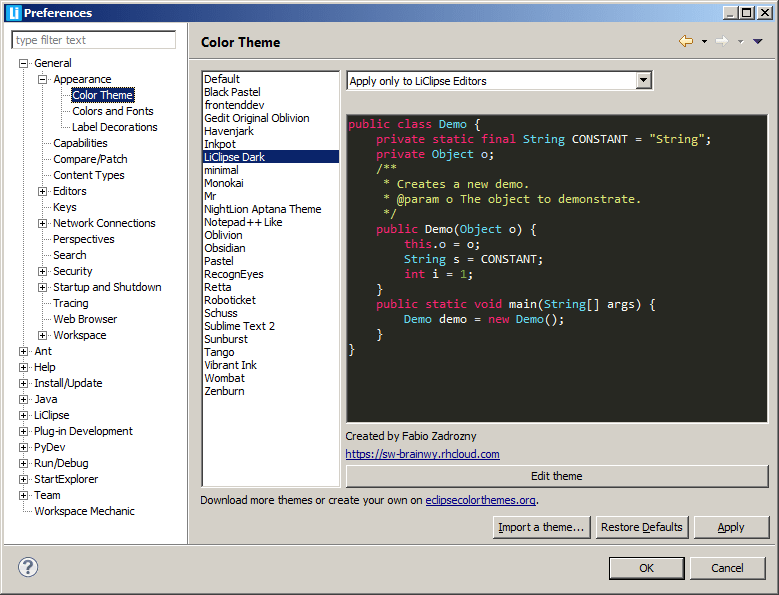
Task: Click the back navigation arrow icon
Action: (x=686, y=41)
